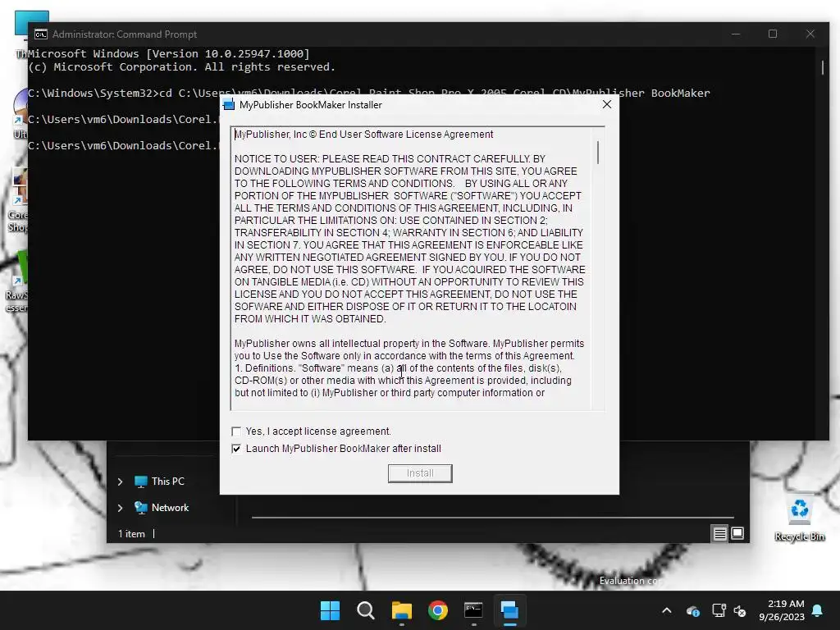Show hidden system tray icons chevron
This screenshot has width=840, height=630.
(x=666, y=610)
